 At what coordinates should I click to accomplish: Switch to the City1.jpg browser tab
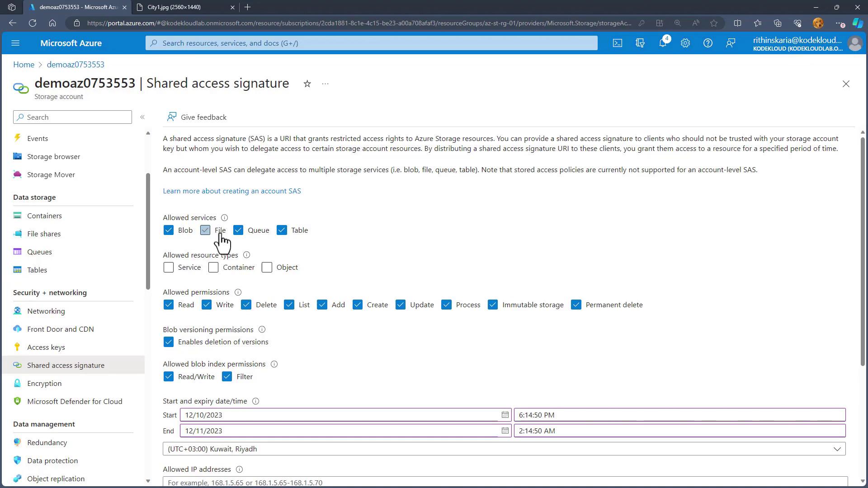[174, 7]
